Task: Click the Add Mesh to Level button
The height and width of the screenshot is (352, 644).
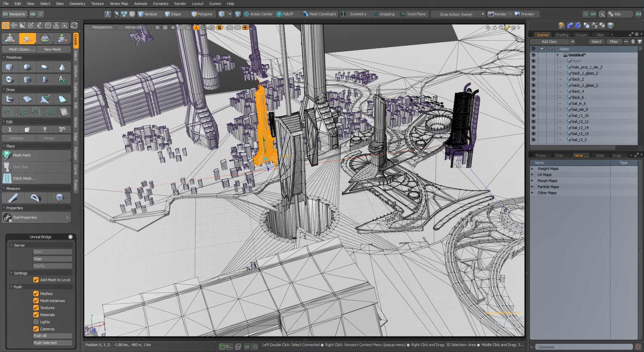Action: tap(36, 279)
